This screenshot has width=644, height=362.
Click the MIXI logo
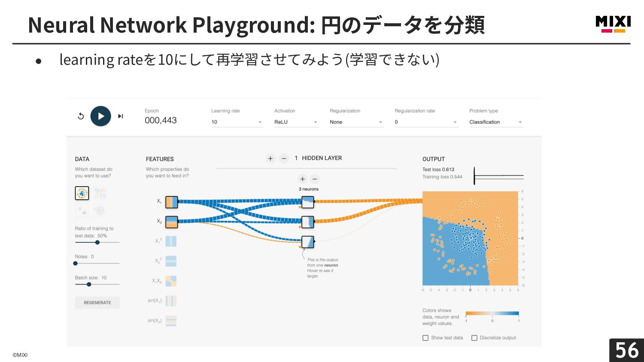[613, 24]
